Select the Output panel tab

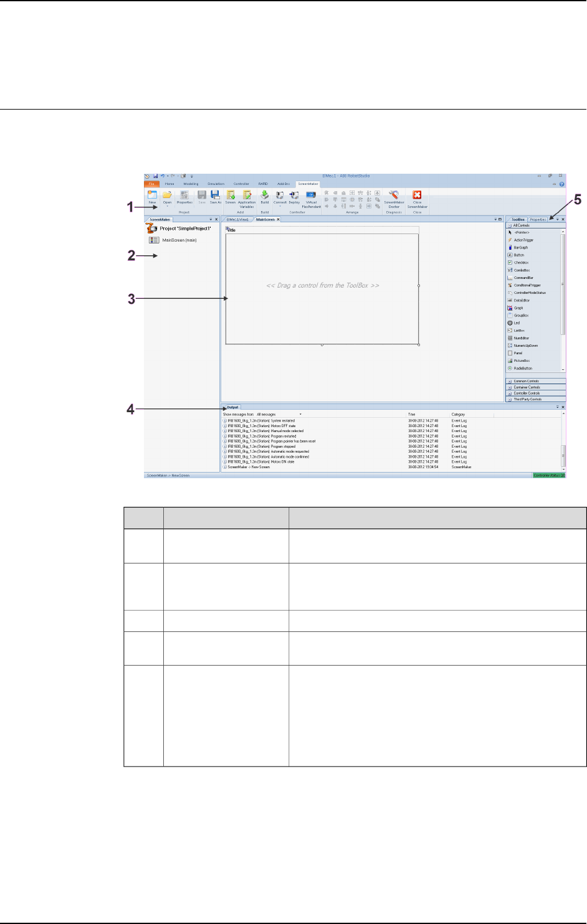(x=232, y=407)
